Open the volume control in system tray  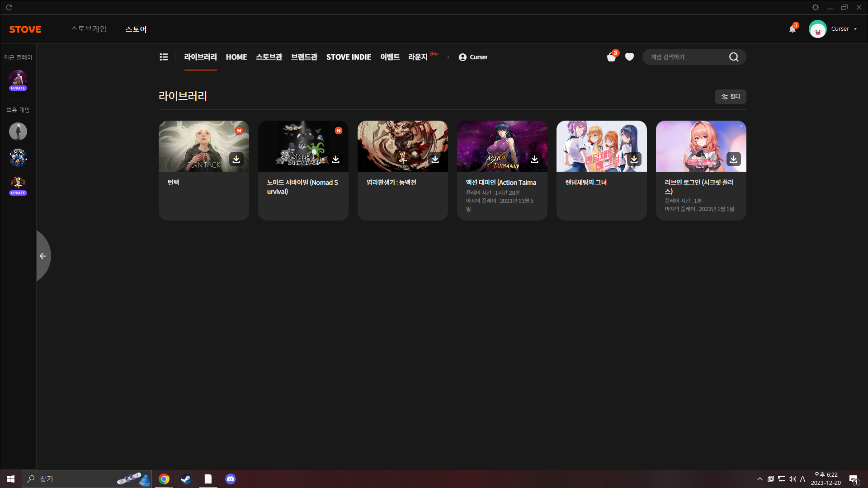point(793,479)
